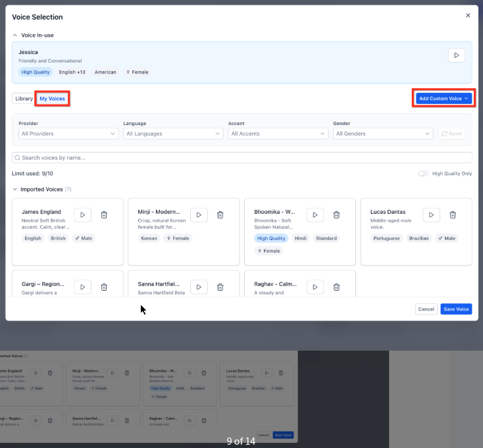This screenshot has height=448, width=483.
Task: Delete the Minji - Modern voice
Action: 220,215
